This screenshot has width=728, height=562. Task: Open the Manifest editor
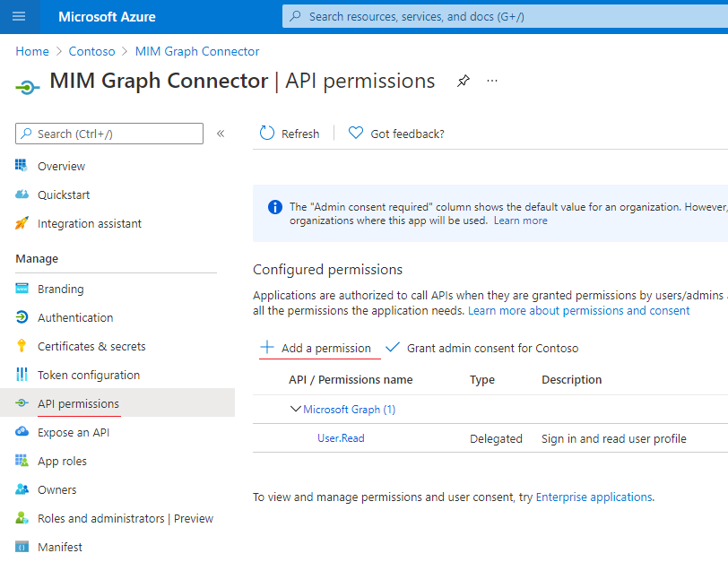(59, 547)
